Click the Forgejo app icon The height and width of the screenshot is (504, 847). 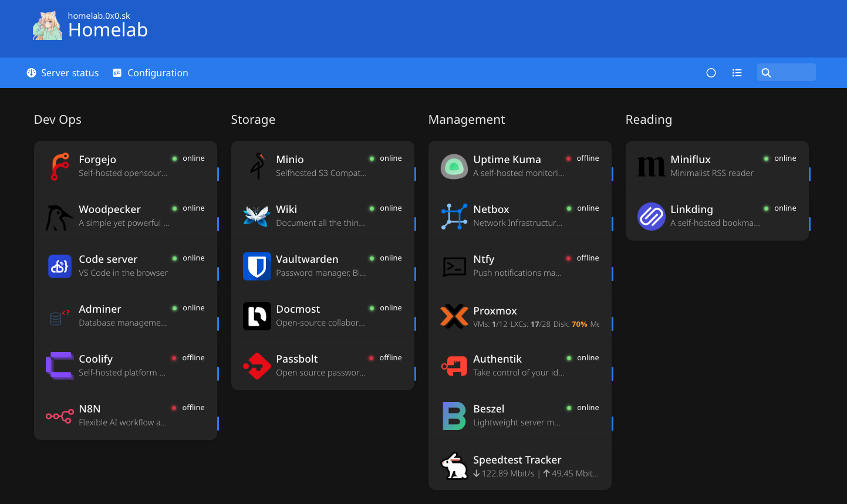point(60,166)
